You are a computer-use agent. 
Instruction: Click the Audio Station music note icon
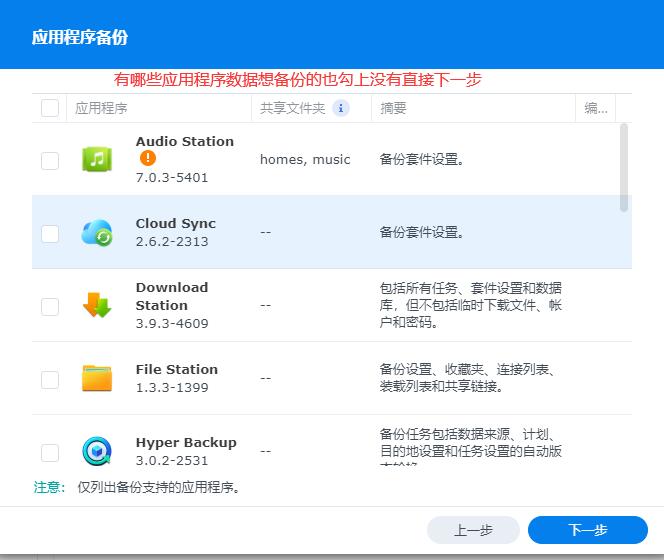pyautogui.click(x=97, y=159)
